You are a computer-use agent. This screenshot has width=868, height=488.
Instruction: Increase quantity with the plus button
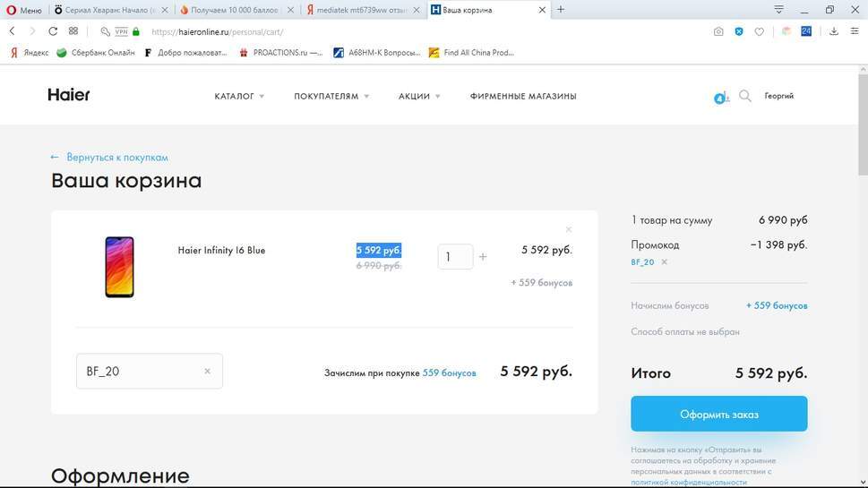(483, 257)
